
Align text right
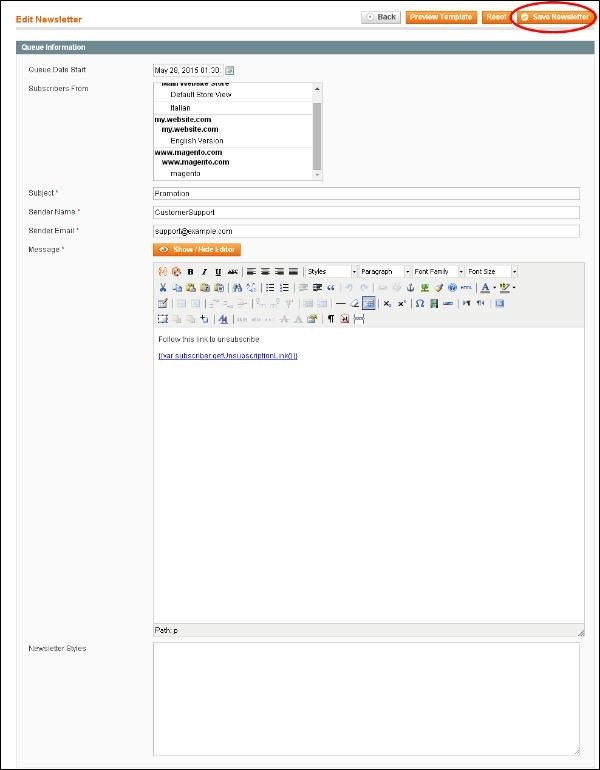[x=279, y=272]
